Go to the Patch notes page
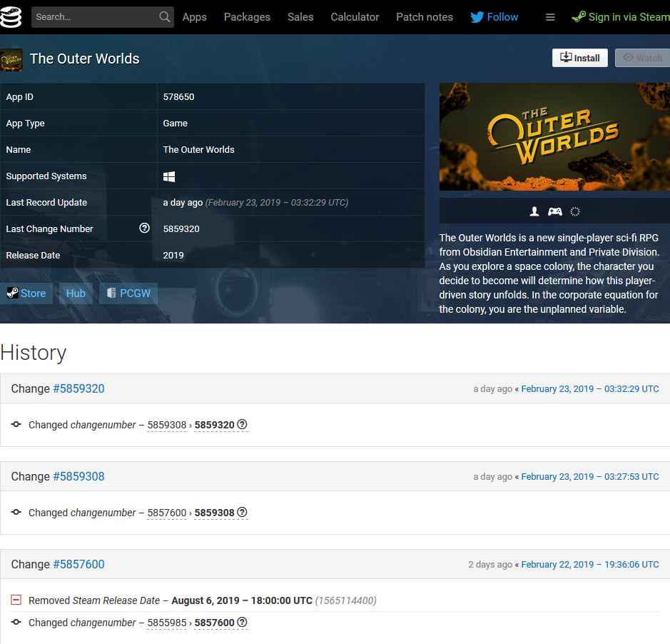670x644 pixels. coord(424,17)
